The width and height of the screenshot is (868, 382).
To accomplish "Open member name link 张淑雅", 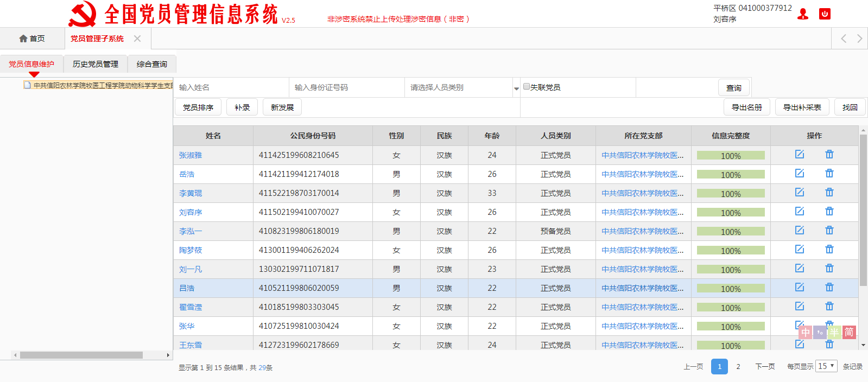I will (191, 155).
